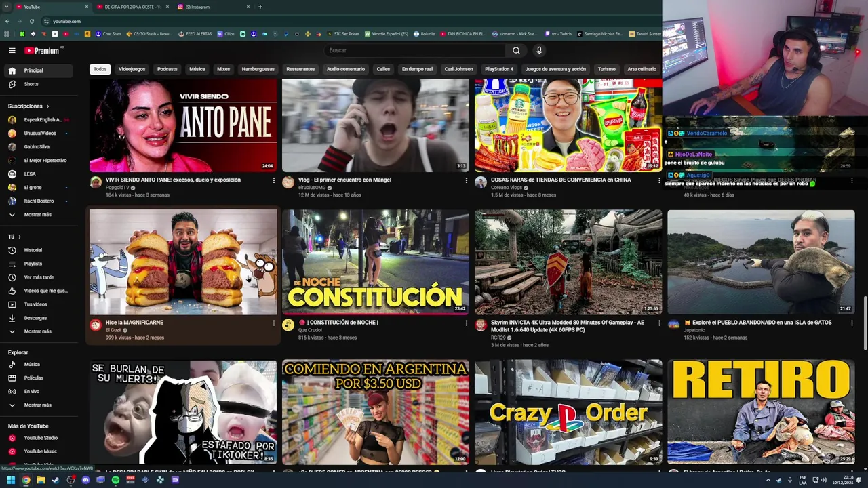Select the PlayStation 4 filter chip
The image size is (868, 488).
coord(498,69)
